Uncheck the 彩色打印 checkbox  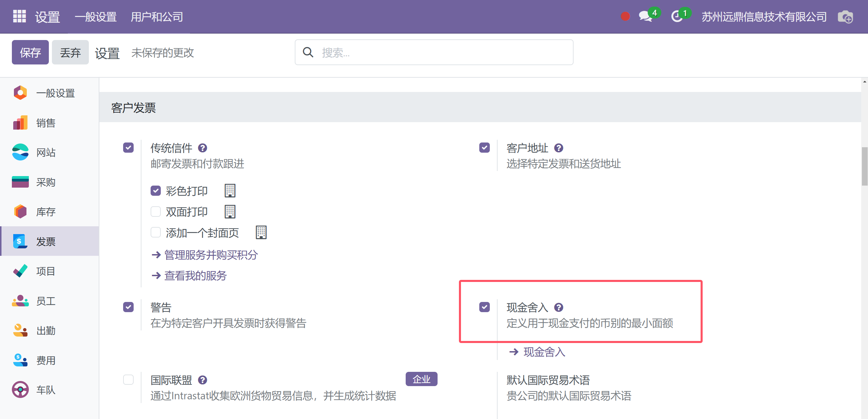click(156, 191)
